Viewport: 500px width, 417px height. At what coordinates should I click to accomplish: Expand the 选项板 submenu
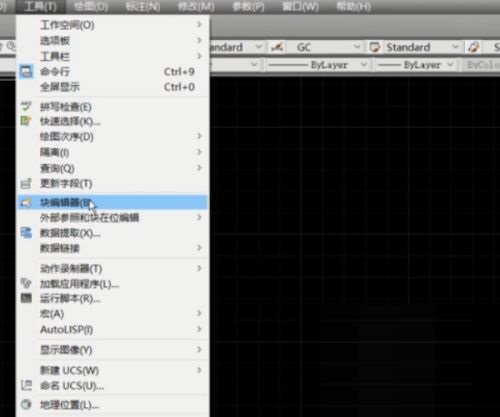tap(113, 40)
